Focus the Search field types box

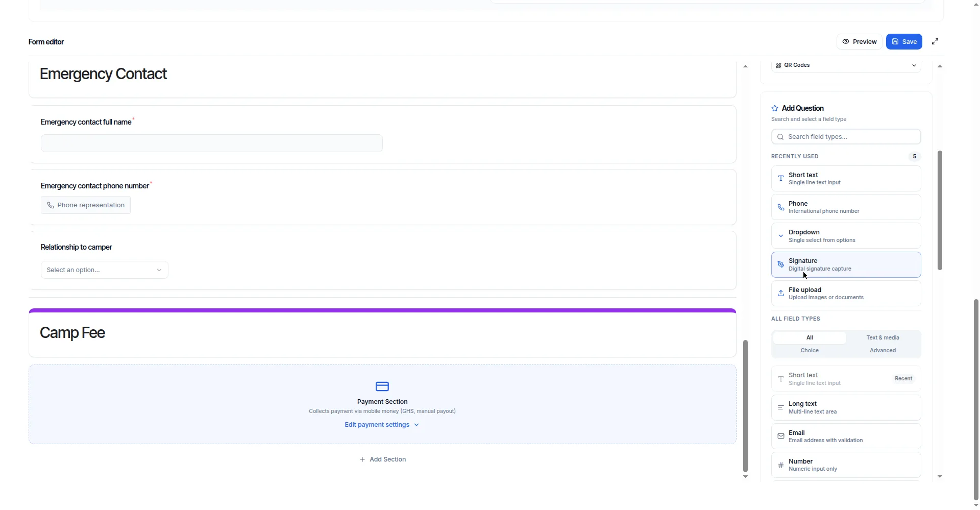click(846, 137)
